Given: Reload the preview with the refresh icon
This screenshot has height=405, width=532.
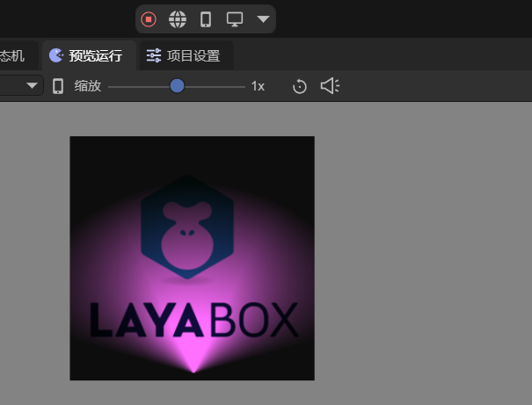Looking at the screenshot, I should click(300, 86).
